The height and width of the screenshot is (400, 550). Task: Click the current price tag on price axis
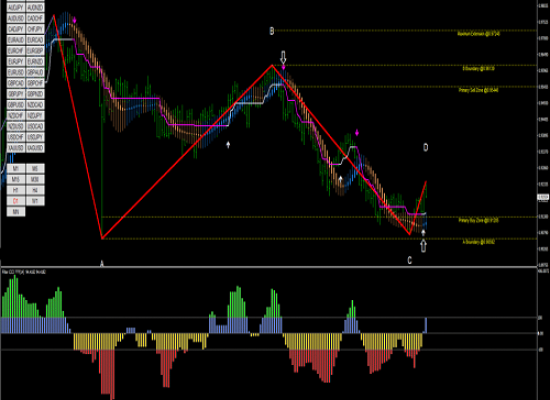[543, 197]
